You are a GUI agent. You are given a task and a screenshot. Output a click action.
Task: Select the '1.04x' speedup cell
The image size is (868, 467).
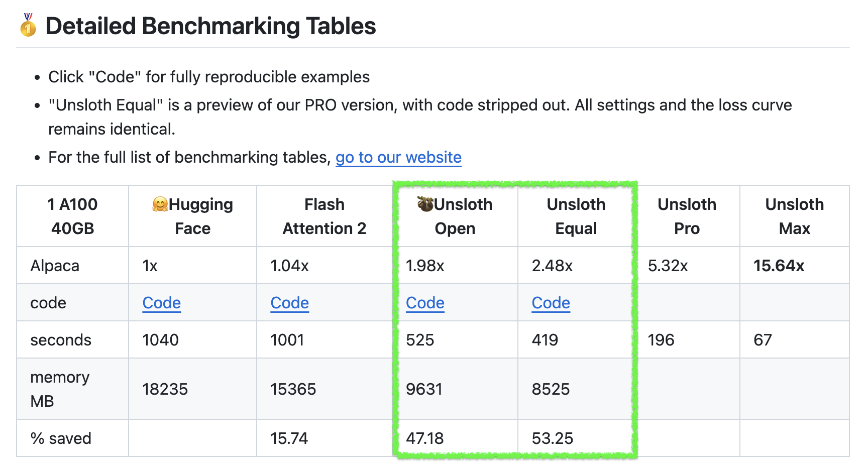click(x=324, y=266)
